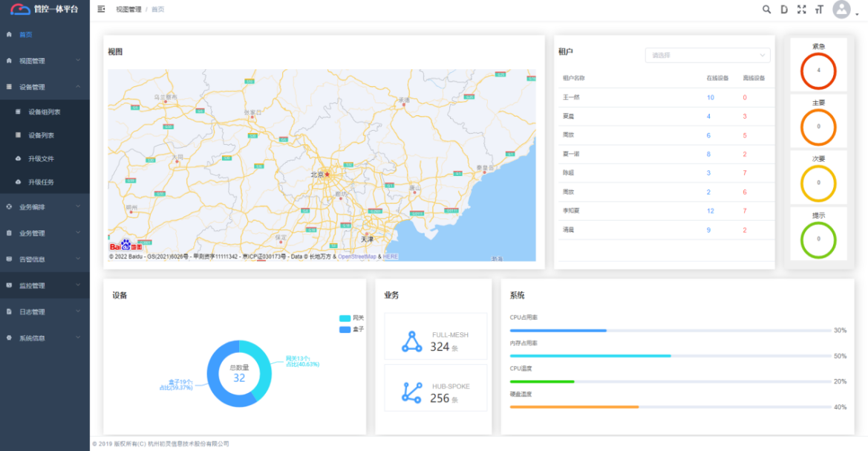
Task: Select 设备列表 in the sidebar
Action: point(41,135)
